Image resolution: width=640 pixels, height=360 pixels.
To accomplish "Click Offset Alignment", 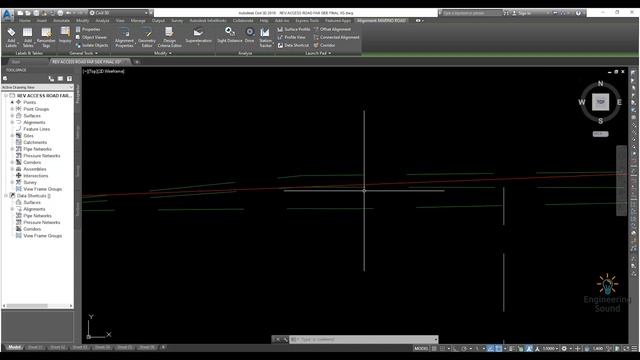I will pyautogui.click(x=332, y=29).
